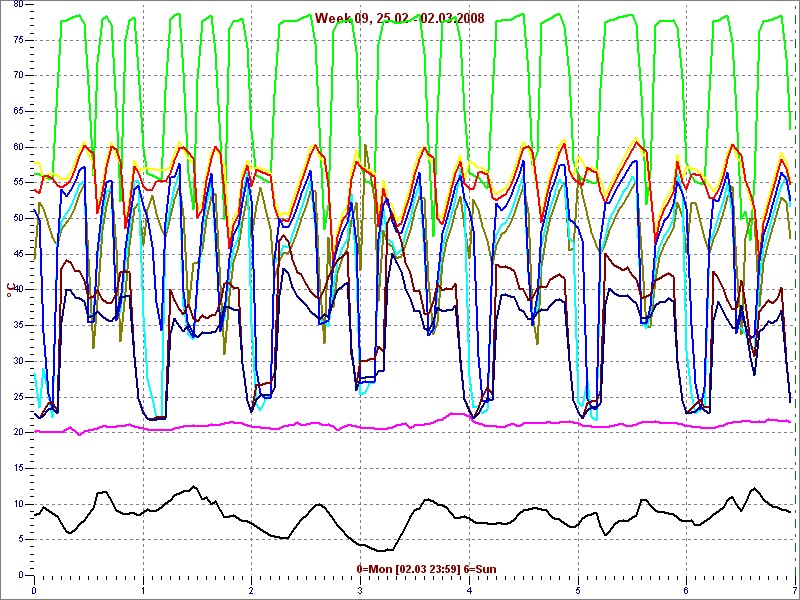Select the 10 label on the temperature axis
Image resolution: width=800 pixels, height=600 pixels.
18,504
